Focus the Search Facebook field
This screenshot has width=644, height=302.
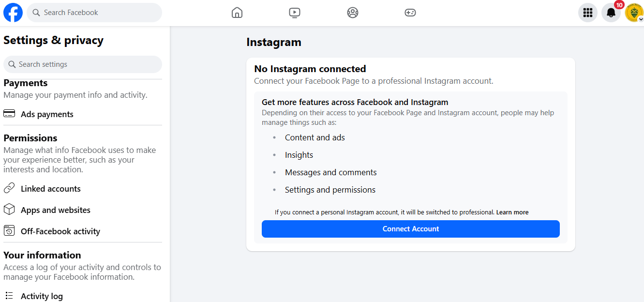tap(94, 13)
